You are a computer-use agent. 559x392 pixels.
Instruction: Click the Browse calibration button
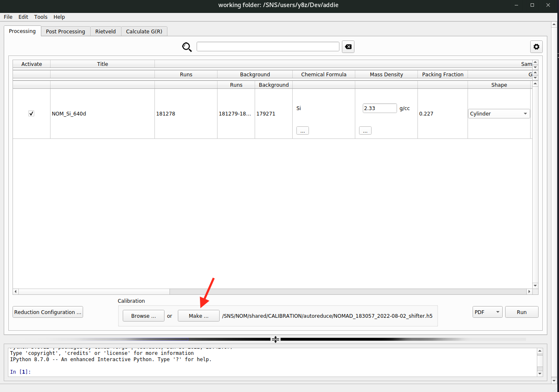tap(143, 316)
